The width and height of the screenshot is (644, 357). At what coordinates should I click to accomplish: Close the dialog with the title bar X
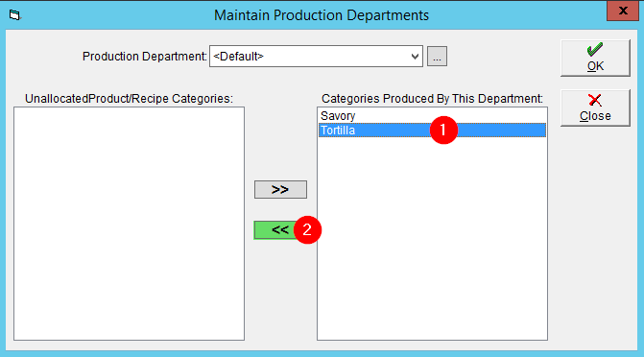tap(623, 11)
